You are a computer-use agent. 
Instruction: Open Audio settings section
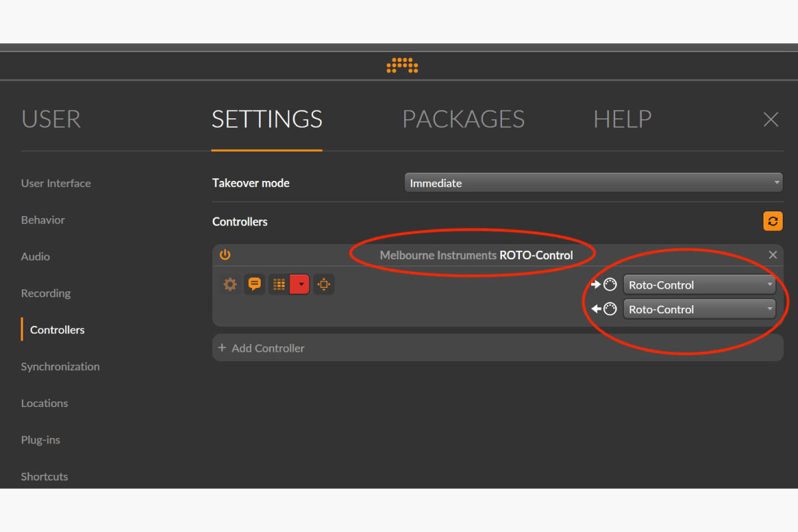pos(35,257)
